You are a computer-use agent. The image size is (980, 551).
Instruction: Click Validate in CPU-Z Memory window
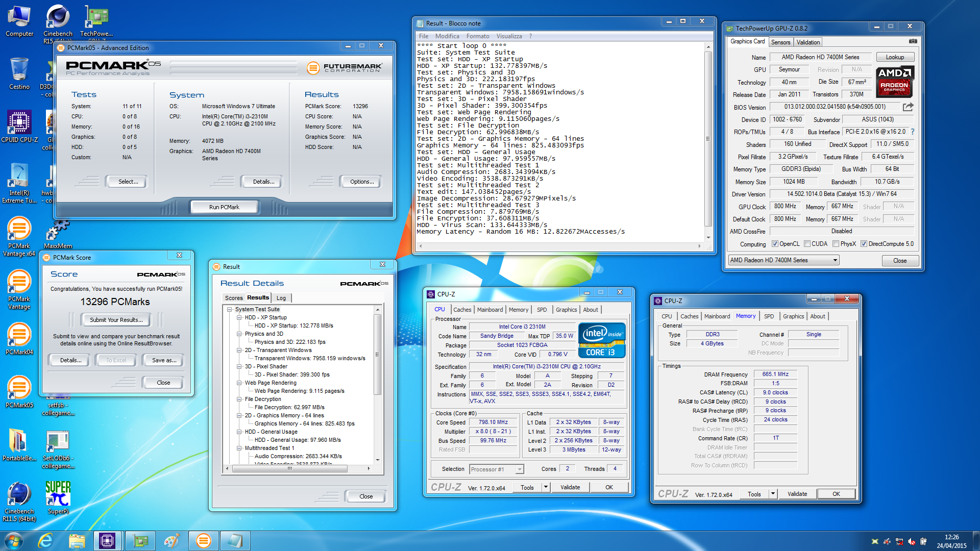pos(797,494)
